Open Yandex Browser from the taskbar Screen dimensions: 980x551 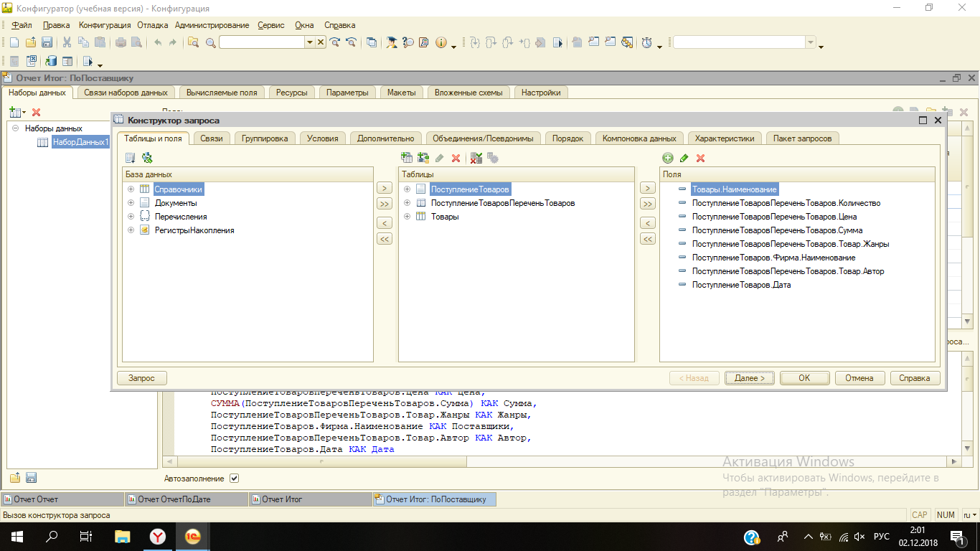159,536
